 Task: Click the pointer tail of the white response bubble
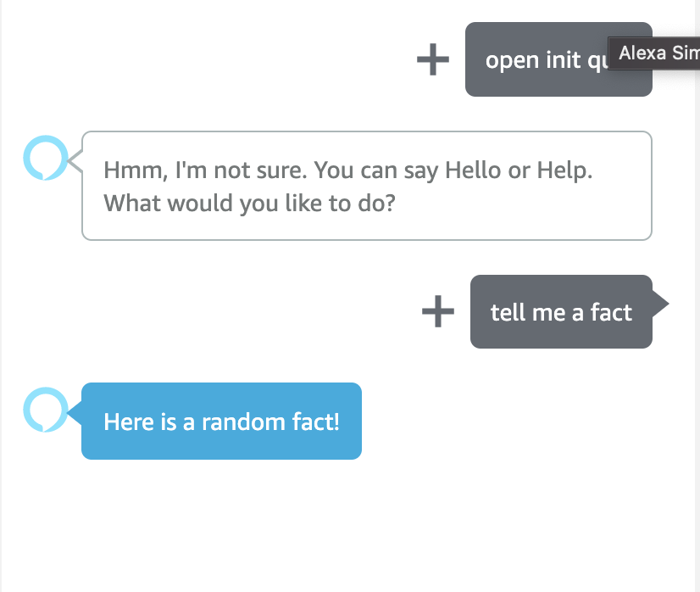click(75, 161)
